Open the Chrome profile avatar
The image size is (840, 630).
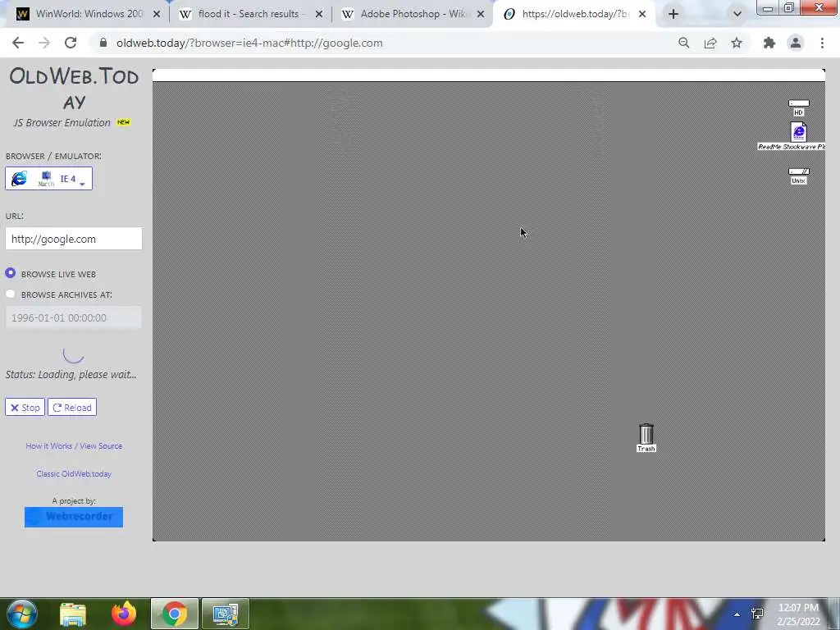click(x=796, y=43)
